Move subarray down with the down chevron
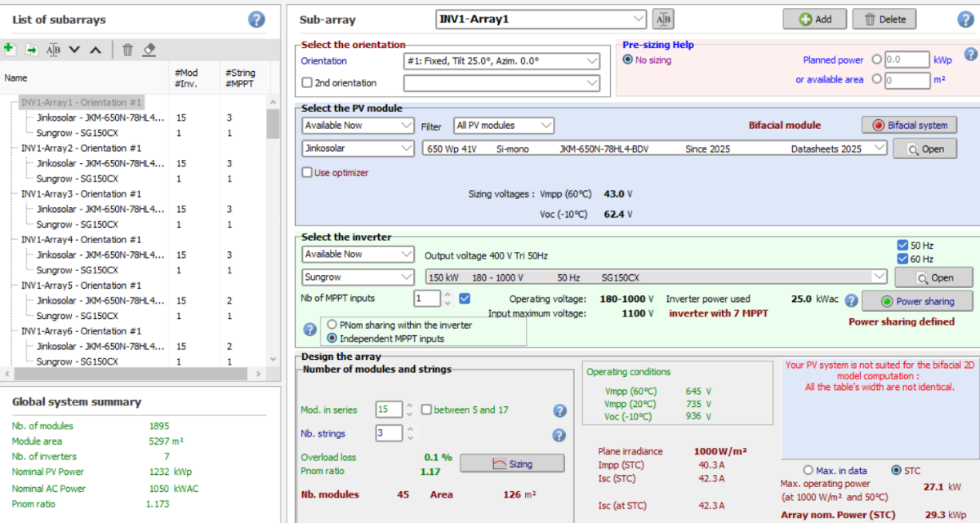980x523 pixels. coord(74,50)
